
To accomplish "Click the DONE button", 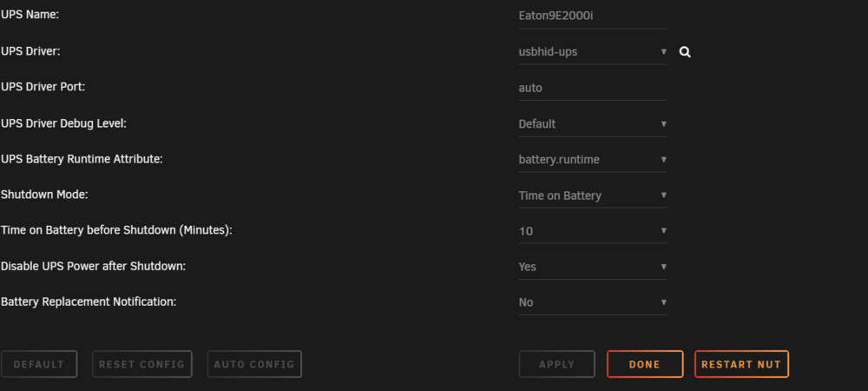I will (x=645, y=364).
